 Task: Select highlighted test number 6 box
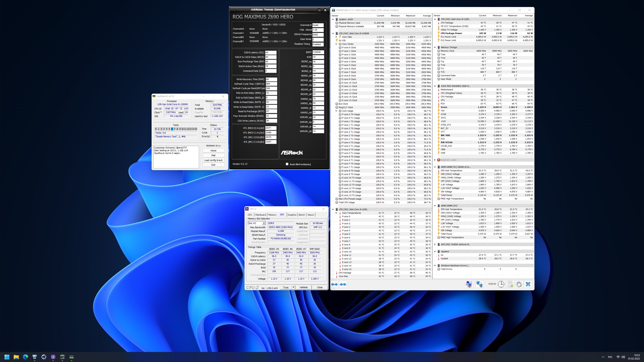click(x=172, y=129)
